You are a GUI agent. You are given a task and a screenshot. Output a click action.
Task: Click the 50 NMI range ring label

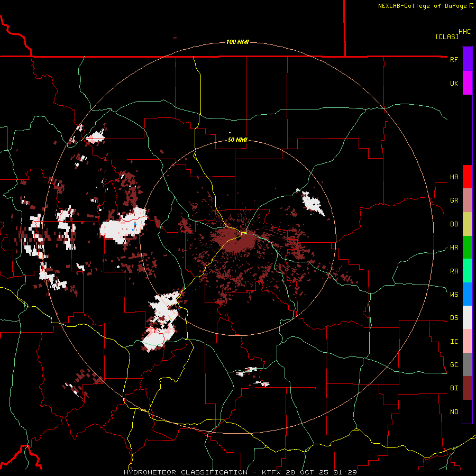(x=237, y=140)
